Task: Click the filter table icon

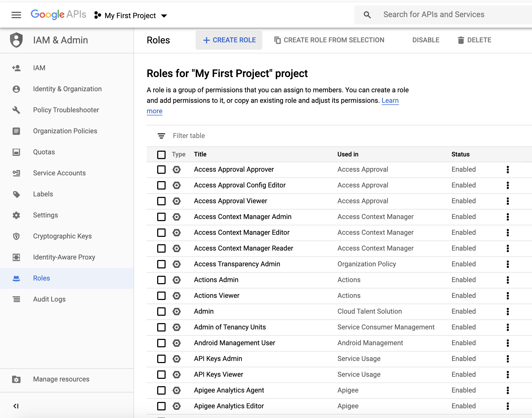Action: (x=161, y=136)
